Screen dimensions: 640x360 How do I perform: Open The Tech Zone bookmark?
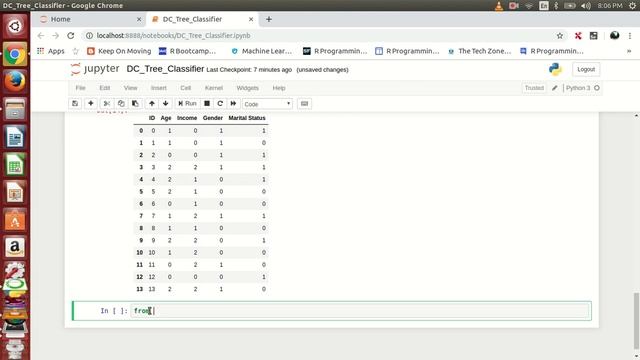tap(480, 51)
